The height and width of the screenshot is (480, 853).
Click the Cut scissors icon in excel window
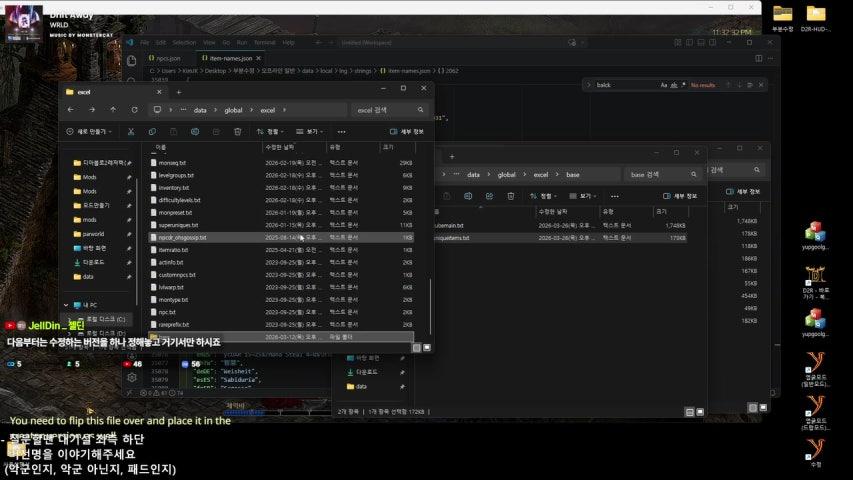[131, 132]
